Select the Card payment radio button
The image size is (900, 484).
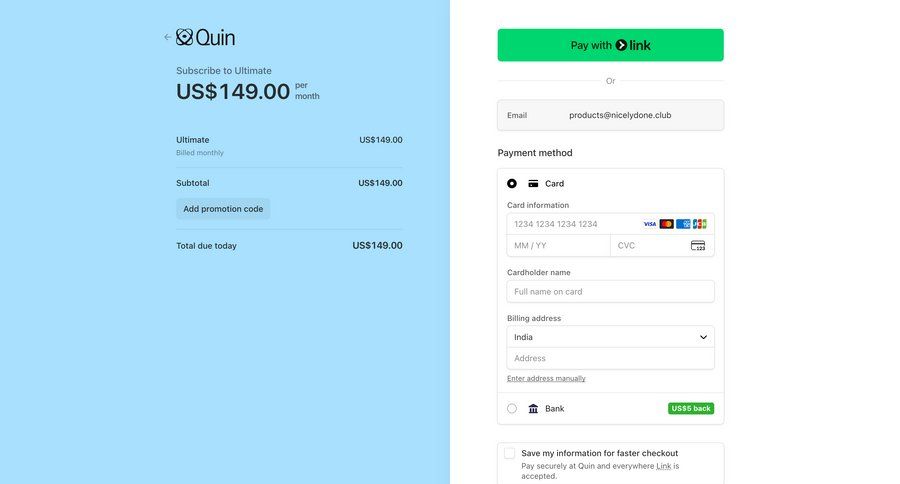[512, 184]
